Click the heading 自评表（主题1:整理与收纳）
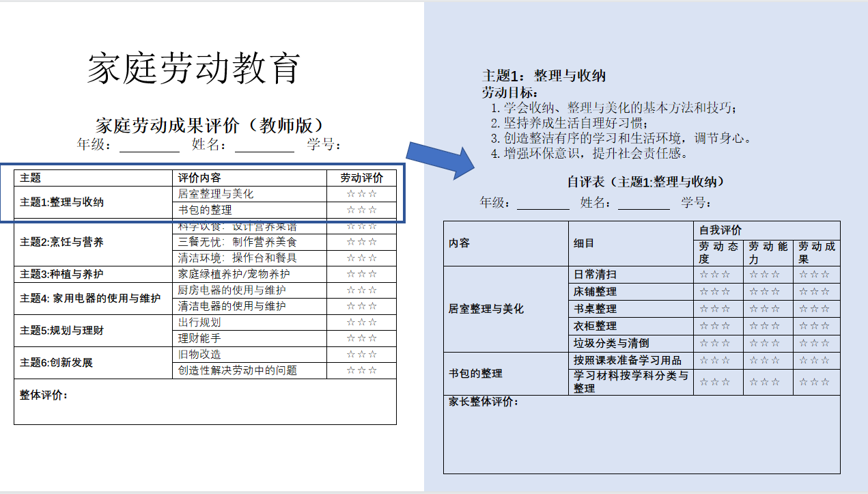This screenshot has height=494, width=868. pos(645,182)
